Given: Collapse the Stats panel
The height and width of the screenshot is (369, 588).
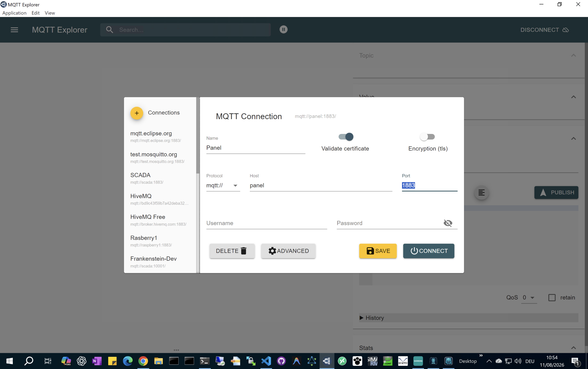Looking at the screenshot, I should [573, 348].
